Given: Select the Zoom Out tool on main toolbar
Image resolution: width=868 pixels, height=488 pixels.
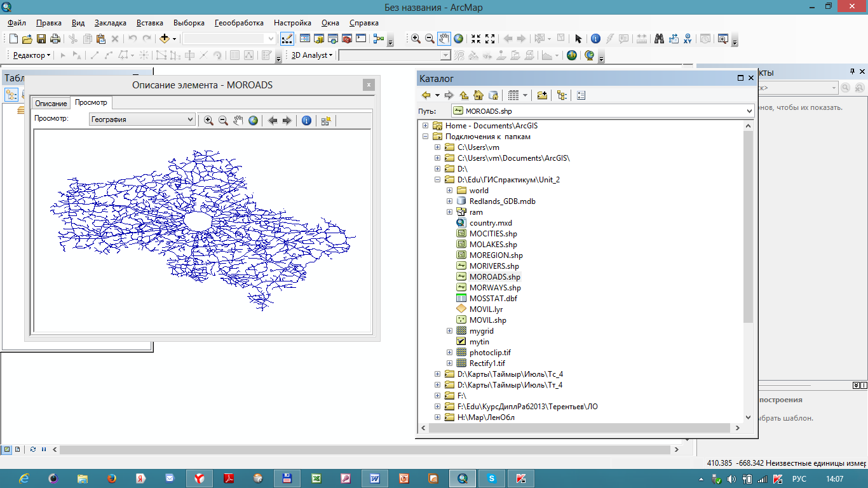Looking at the screenshot, I should (430, 39).
